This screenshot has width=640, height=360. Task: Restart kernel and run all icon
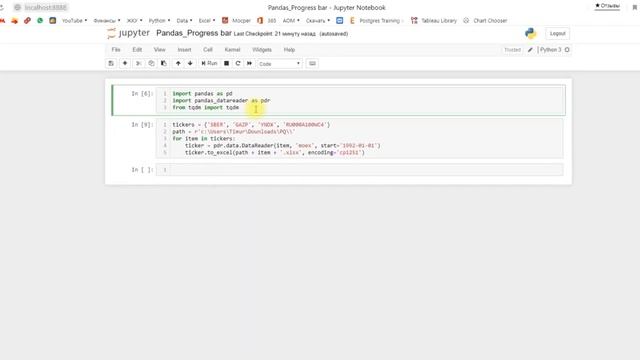tap(249, 63)
